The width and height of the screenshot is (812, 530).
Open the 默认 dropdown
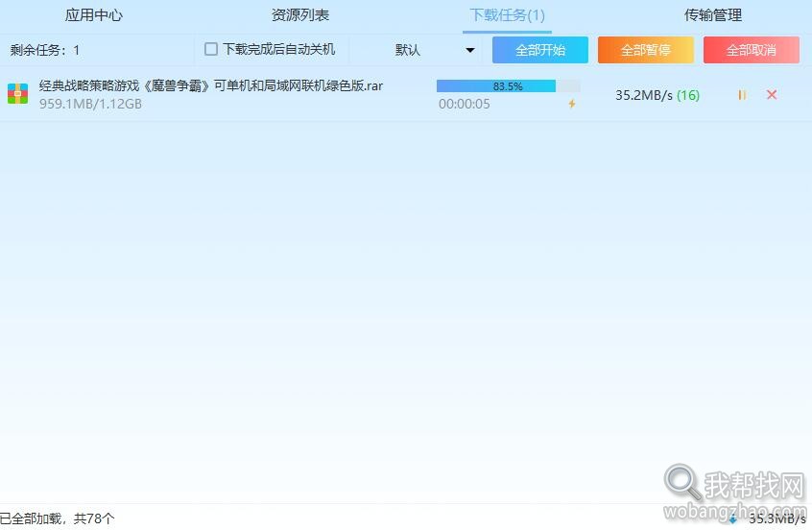point(434,50)
